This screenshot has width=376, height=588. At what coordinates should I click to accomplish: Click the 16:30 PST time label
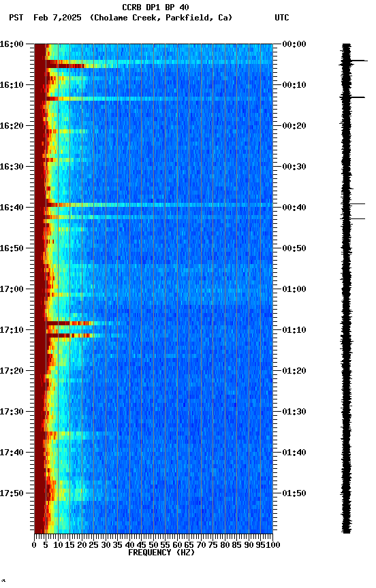tap(12, 167)
